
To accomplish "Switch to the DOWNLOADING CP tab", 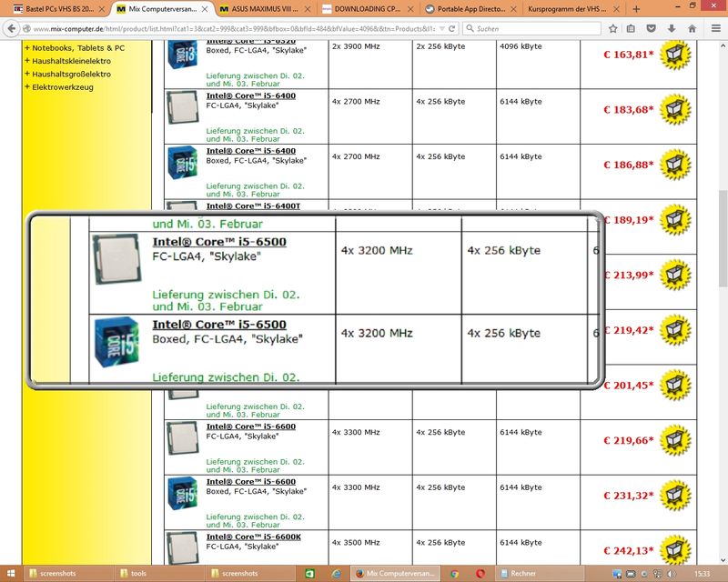I will pos(368,9).
